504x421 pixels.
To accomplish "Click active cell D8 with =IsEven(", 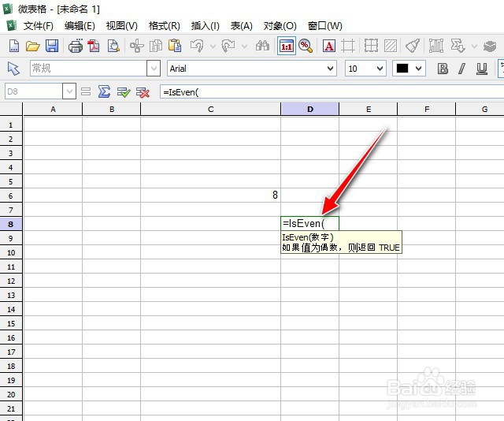I will (x=309, y=223).
